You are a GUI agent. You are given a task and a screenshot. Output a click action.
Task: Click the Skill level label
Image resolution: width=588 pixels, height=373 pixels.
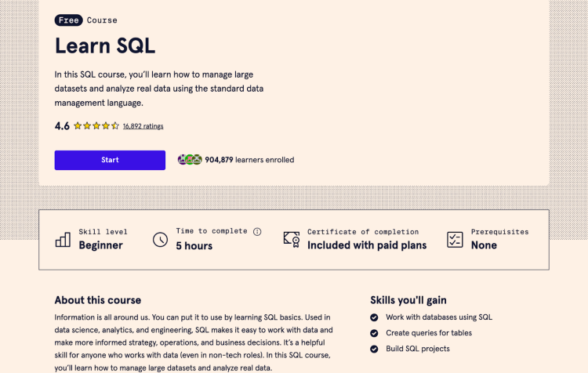[x=103, y=232]
